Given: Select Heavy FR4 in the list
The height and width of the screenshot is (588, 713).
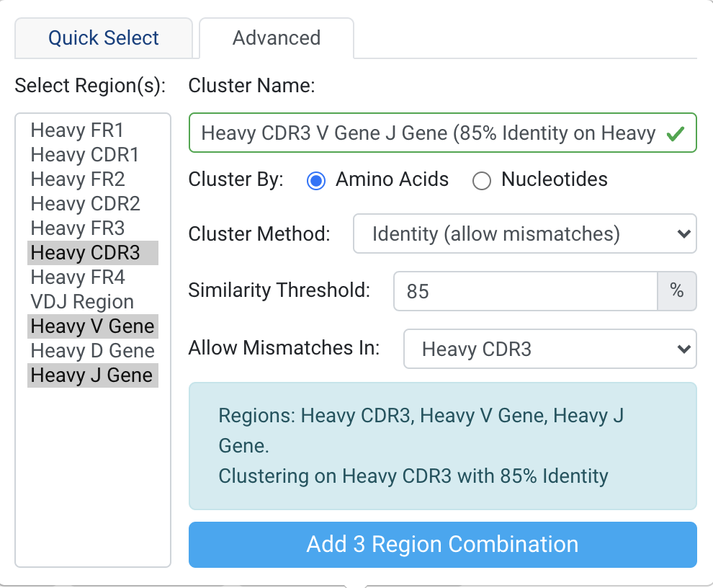Looking at the screenshot, I should coord(78,277).
